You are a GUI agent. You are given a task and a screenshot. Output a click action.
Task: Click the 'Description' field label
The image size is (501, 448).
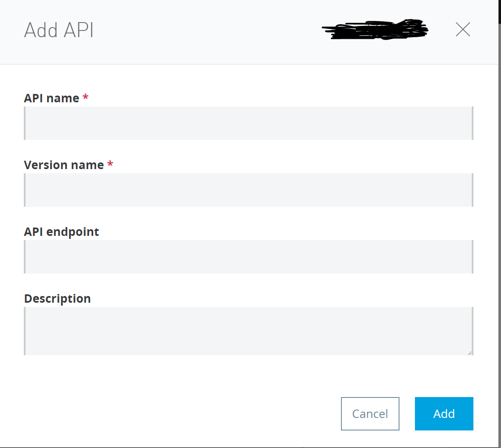(x=57, y=299)
